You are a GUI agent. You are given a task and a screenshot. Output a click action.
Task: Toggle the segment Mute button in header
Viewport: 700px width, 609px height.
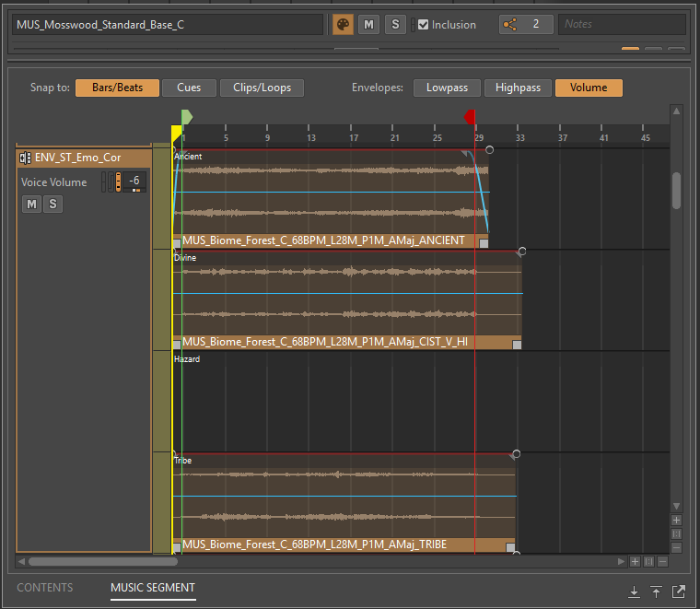point(369,24)
